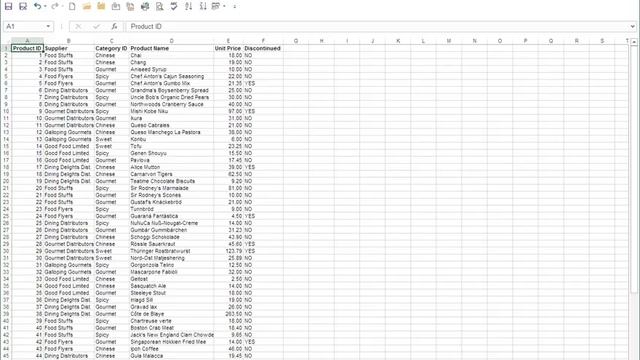Screen dimensions: 640x360
Task: Undo the last action
Action: (x=38, y=7)
